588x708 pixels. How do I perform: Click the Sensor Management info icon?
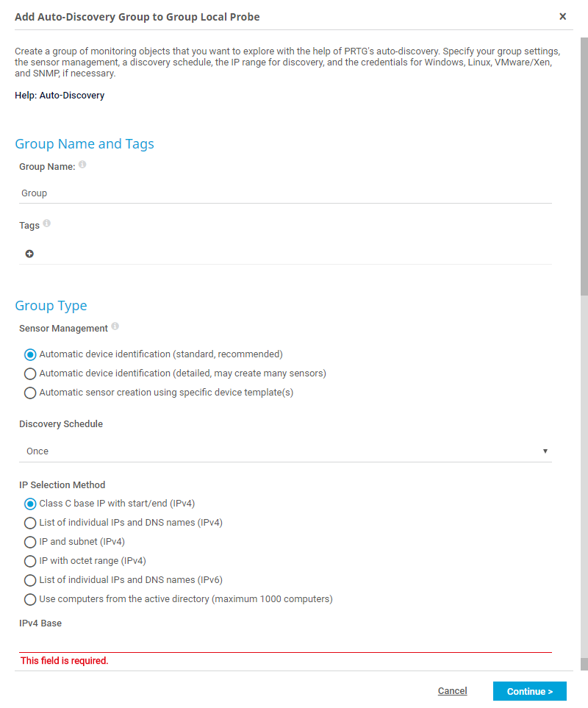tap(115, 326)
